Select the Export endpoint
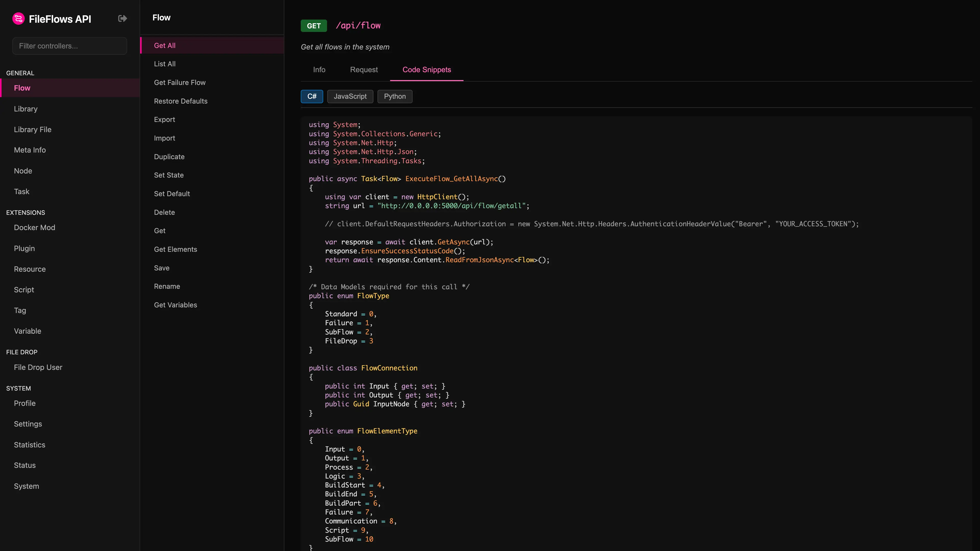 coord(212,119)
